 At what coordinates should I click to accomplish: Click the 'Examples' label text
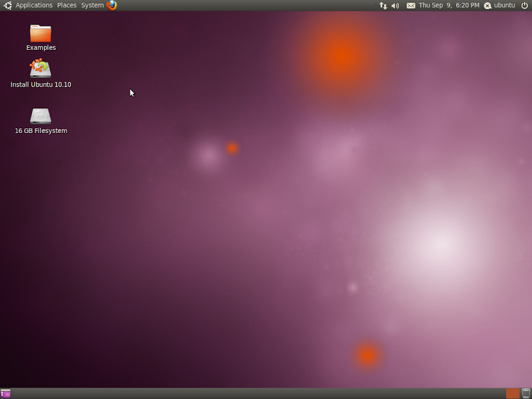pyautogui.click(x=41, y=47)
